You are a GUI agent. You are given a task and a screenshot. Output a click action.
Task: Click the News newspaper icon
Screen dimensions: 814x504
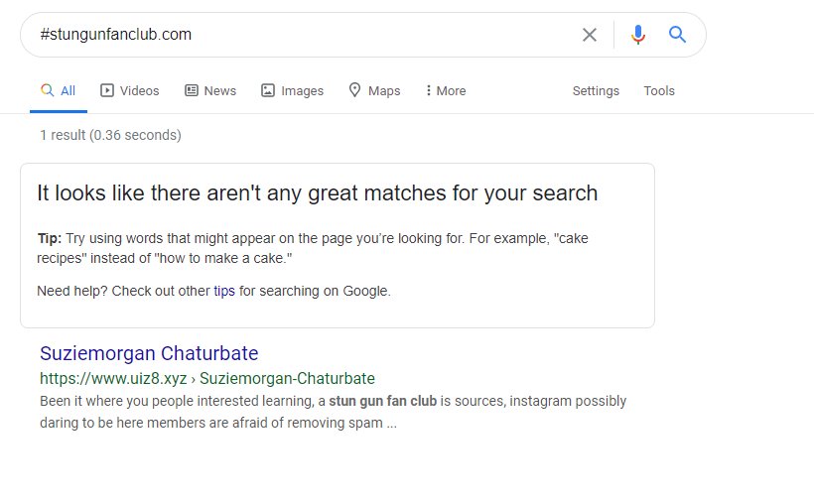192,90
